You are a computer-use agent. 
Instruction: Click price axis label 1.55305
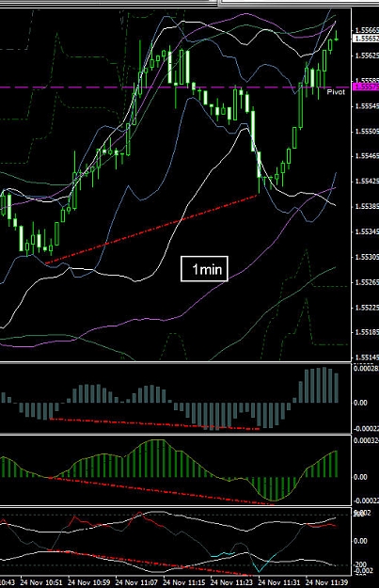(367, 257)
